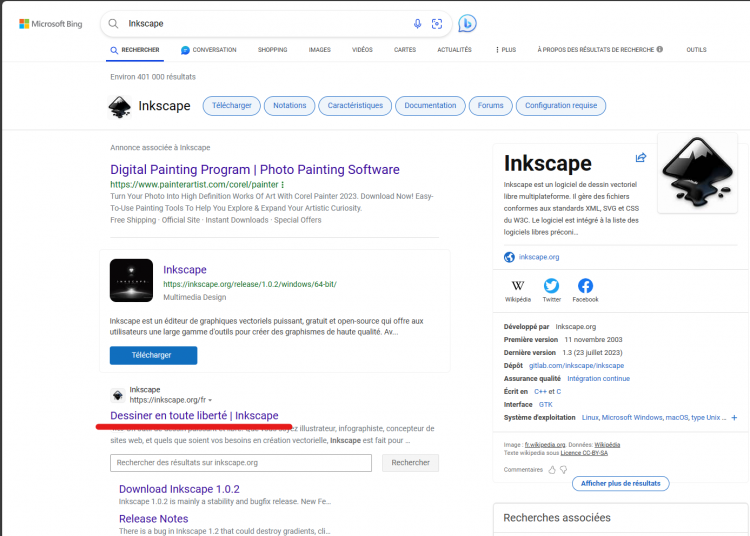Image resolution: width=750 pixels, height=536 pixels.
Task: Open the Facebook icon link
Action: [x=585, y=287]
